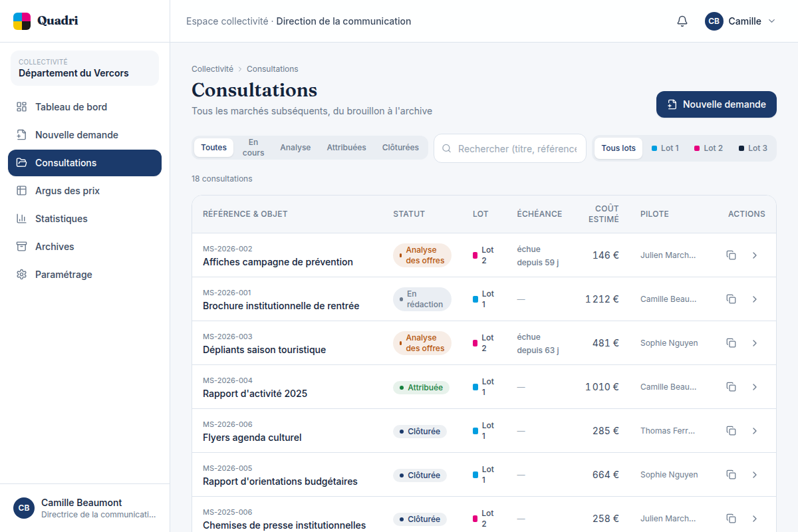Click Brochure institutionnelle de rentrée title
798x532 pixels.
point(281,306)
